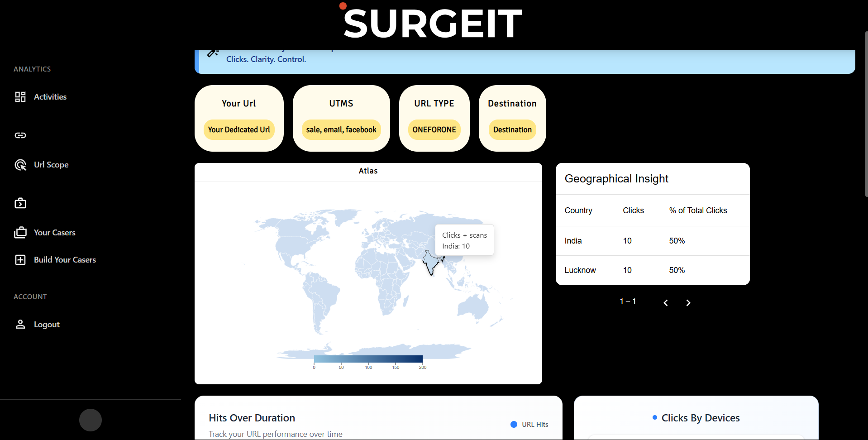Click the Logout person icon
Viewport: 868px width, 440px height.
click(x=20, y=325)
